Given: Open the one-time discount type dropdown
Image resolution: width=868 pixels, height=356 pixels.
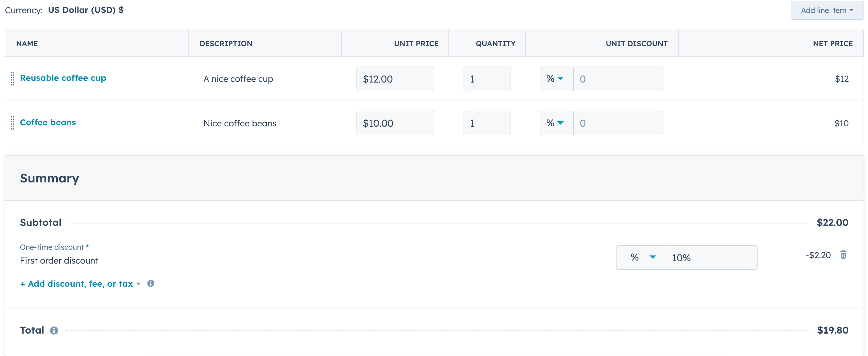Looking at the screenshot, I should [641, 257].
